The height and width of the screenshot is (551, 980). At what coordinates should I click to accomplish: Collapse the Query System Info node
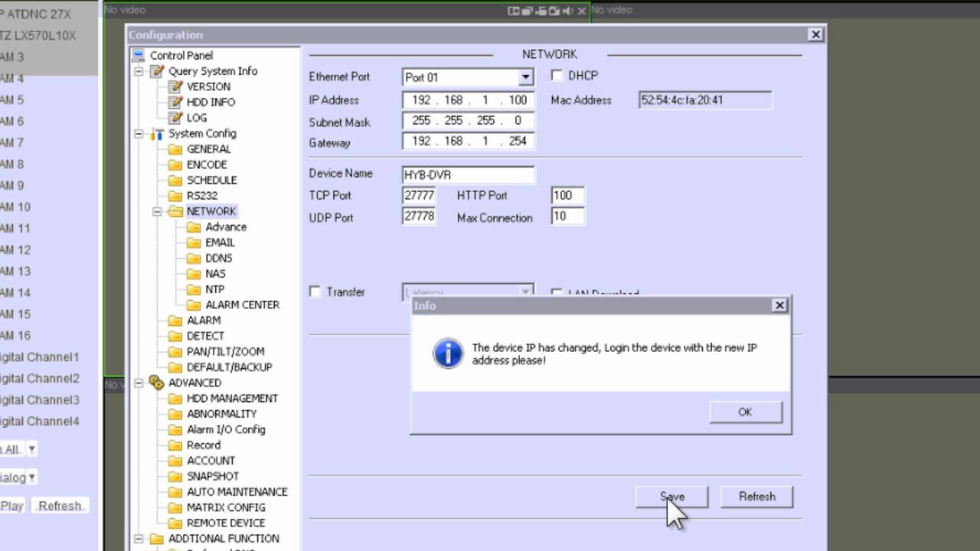(x=139, y=71)
